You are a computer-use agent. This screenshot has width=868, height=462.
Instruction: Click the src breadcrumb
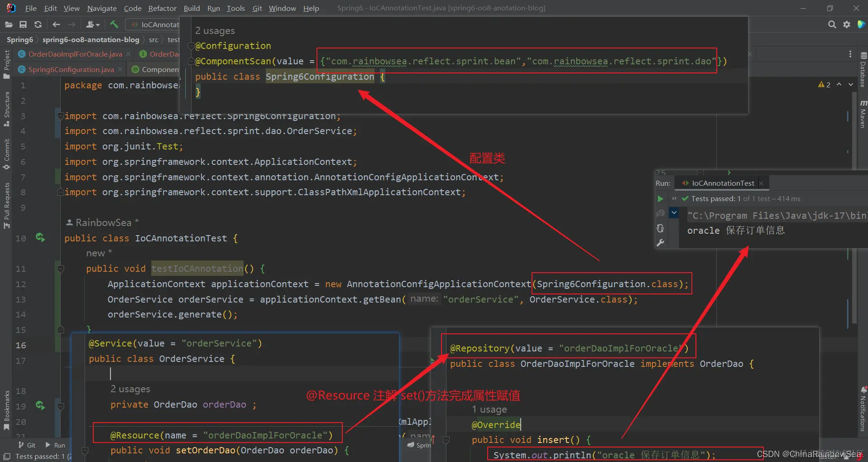click(x=153, y=40)
